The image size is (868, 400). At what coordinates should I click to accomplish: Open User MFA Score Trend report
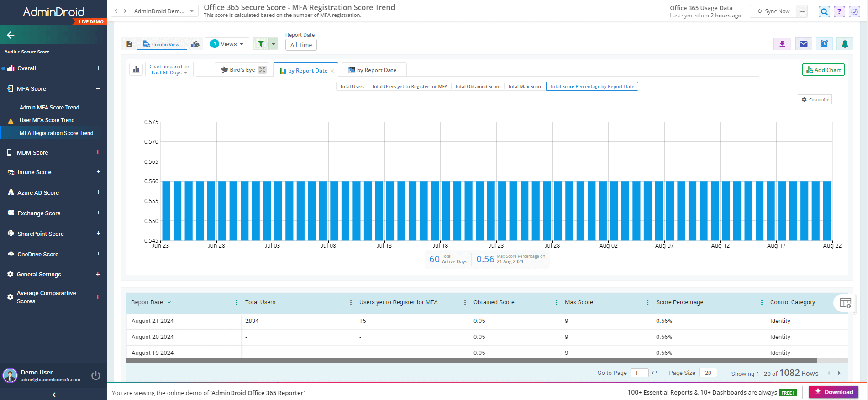tap(47, 120)
